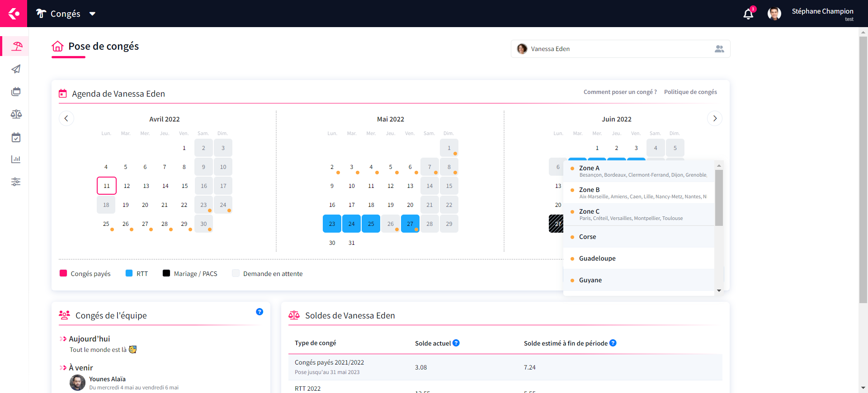
Task: Open the Congés module dropdown arrow
Action: [92, 14]
